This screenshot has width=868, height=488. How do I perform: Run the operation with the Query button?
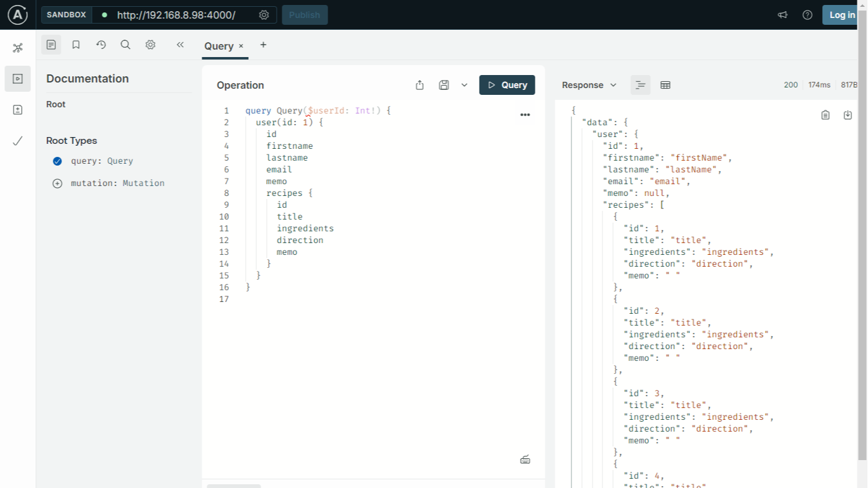[x=507, y=84]
